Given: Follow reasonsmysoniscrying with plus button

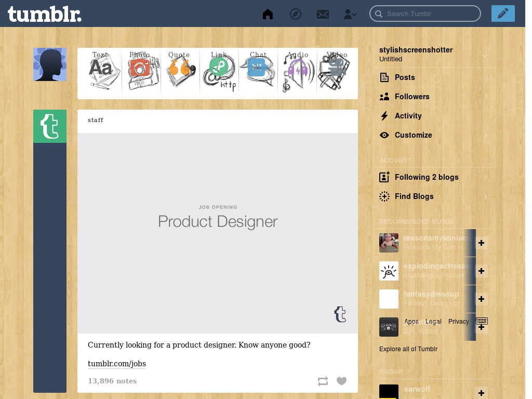Looking at the screenshot, I should (481, 243).
